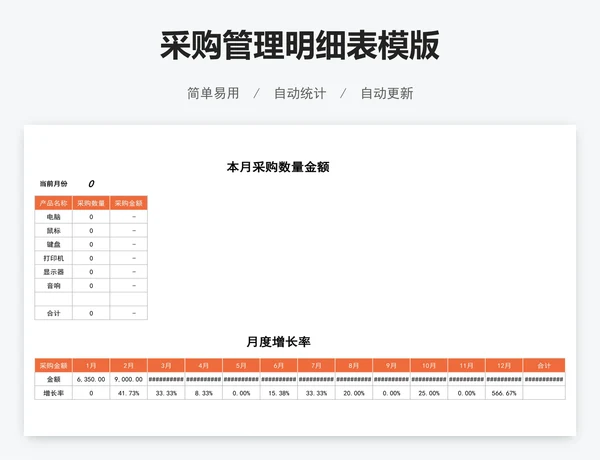Select the 0.00% growth cell under 9月
The image size is (600, 460).
391,393
